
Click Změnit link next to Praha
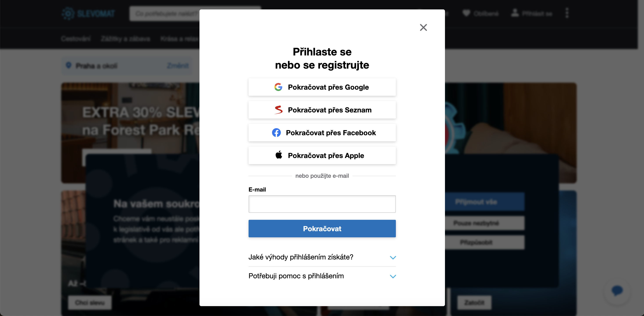pyautogui.click(x=178, y=66)
